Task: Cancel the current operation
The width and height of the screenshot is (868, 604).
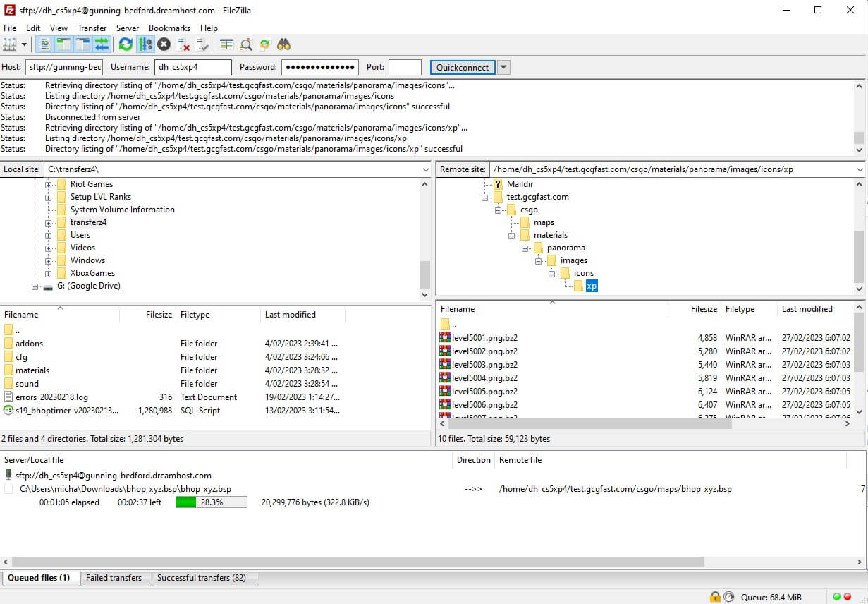Action: pos(164,44)
